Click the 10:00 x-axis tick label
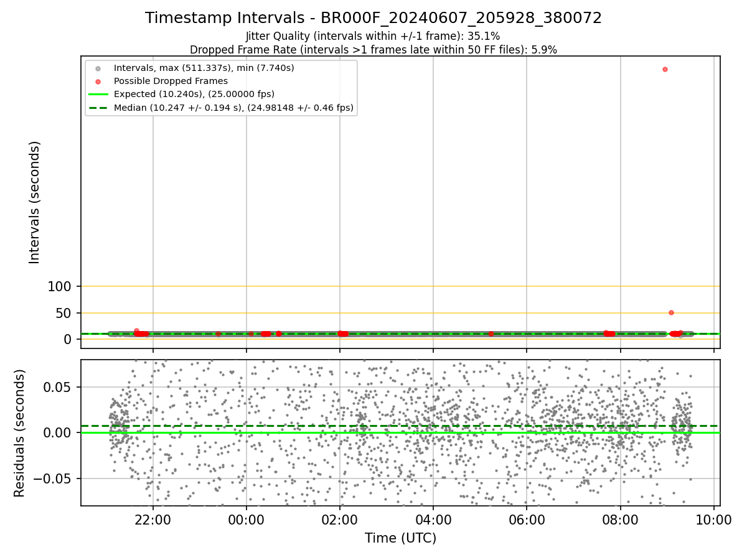The height and width of the screenshot is (560, 747). [x=713, y=520]
